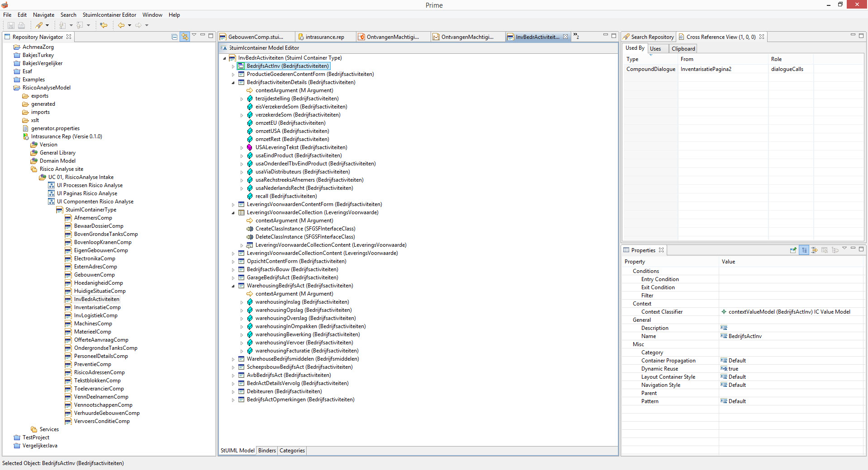This screenshot has width=868, height=470.
Task: Pin the Properties view to selection
Action: [793, 250]
